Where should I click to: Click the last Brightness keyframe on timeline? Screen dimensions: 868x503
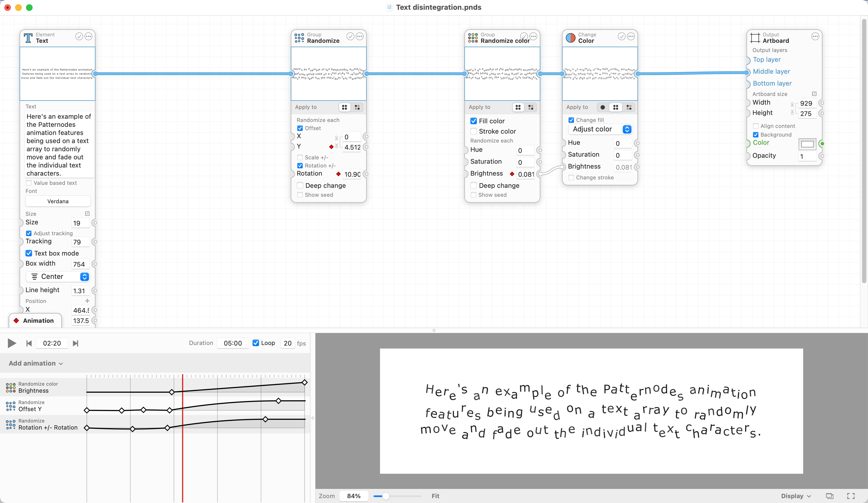pos(305,382)
